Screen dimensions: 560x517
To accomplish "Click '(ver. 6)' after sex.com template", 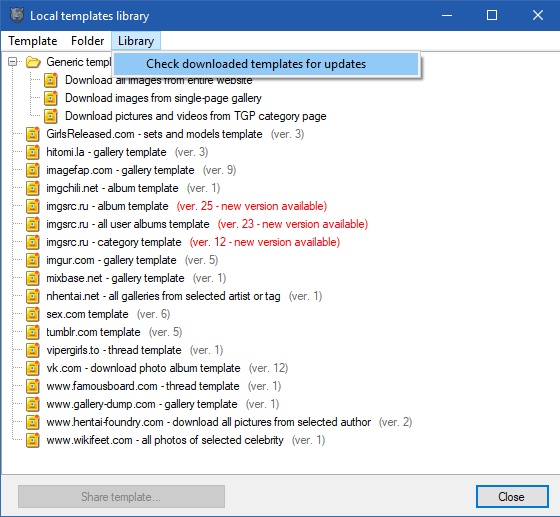I will [x=153, y=314].
